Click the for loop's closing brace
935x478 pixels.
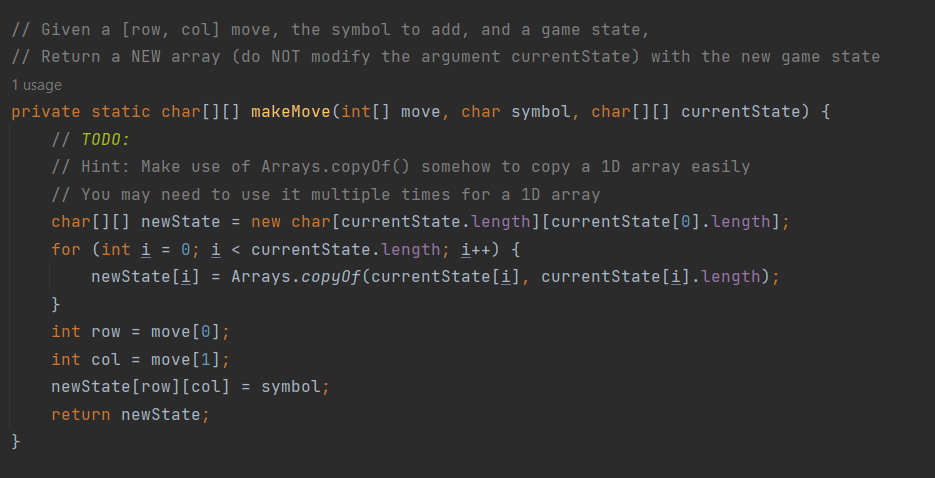[x=56, y=304]
